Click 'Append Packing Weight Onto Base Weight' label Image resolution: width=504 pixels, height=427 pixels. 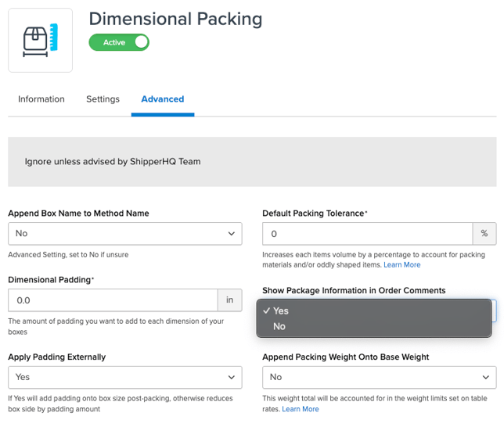(346, 357)
